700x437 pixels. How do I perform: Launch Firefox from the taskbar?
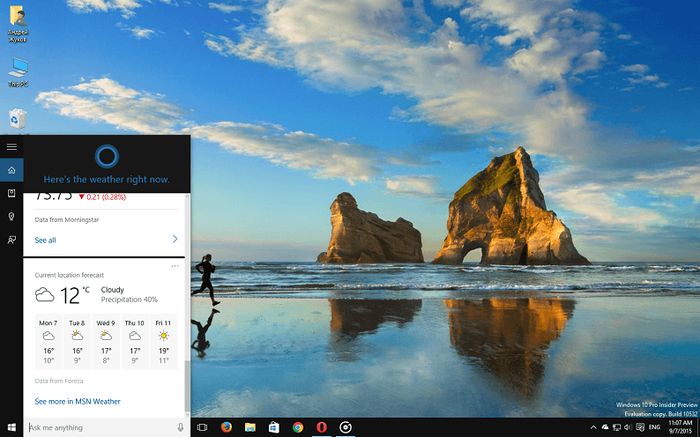tap(227, 427)
